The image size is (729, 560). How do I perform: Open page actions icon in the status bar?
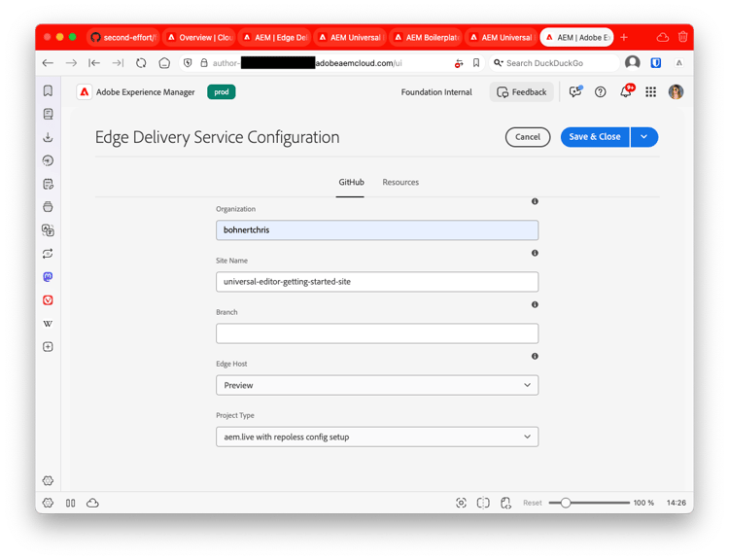[x=505, y=503]
